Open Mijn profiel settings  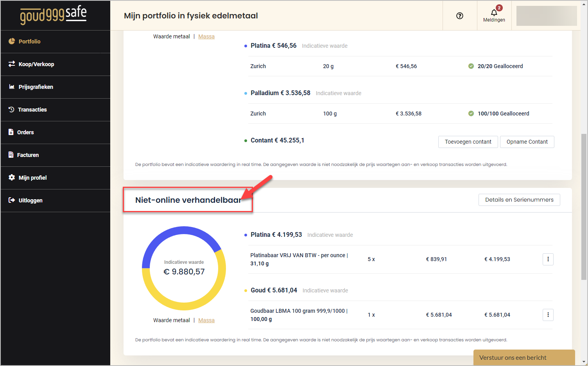56,178
